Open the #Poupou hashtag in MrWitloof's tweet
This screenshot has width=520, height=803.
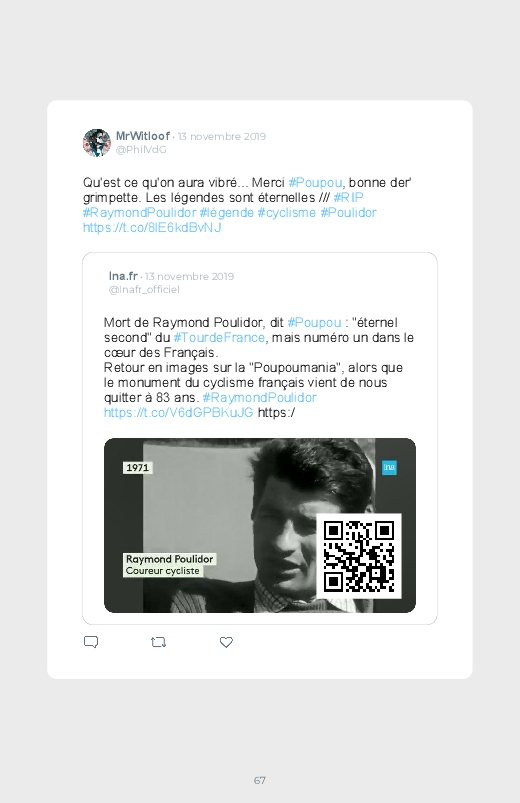click(315, 183)
